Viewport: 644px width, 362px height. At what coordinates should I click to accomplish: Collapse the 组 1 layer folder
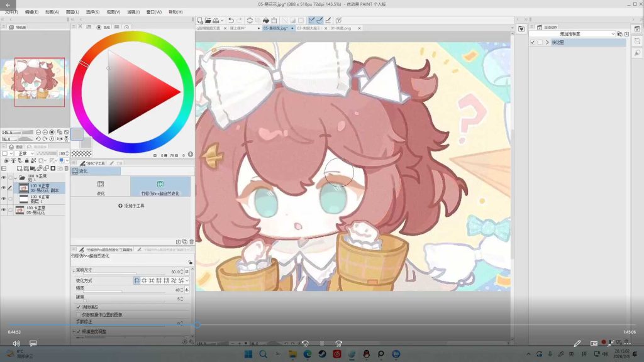coord(16,178)
